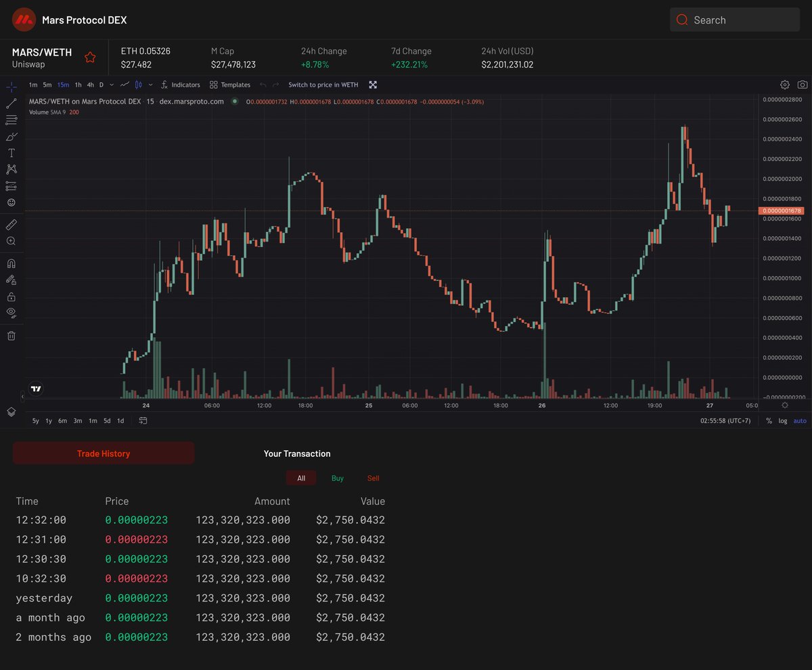
Task: Open the object tree layers icon
Action: click(x=11, y=411)
